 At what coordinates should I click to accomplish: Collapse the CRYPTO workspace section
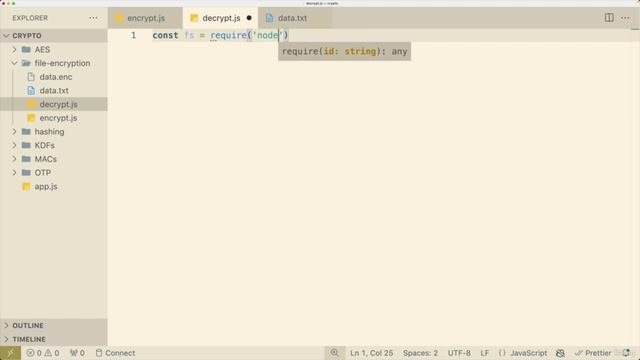tap(53, 36)
